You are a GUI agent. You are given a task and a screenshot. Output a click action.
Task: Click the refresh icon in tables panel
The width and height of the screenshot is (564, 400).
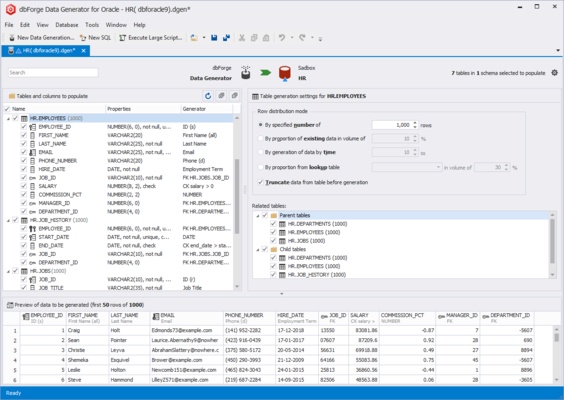click(x=208, y=96)
